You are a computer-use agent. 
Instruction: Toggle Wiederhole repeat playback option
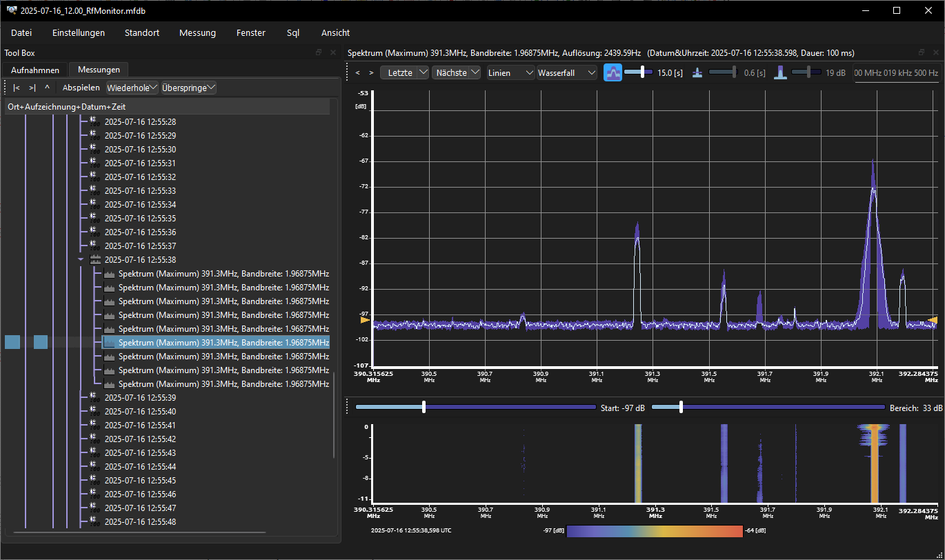[131, 88]
